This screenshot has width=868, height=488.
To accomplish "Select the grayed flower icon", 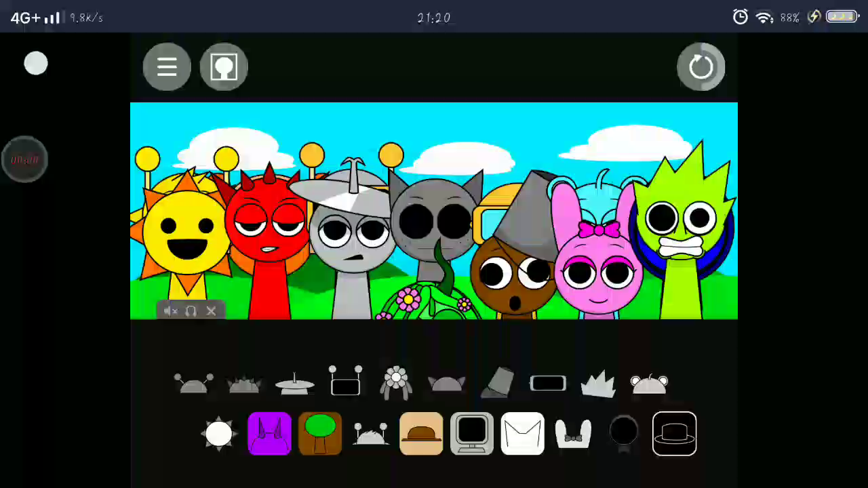I will click(x=396, y=382).
